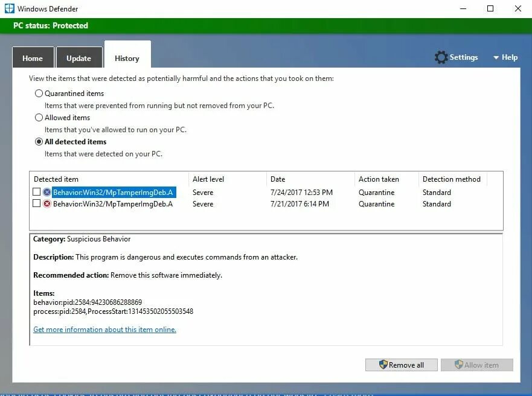Click the PC status: Protected banner text
The image size is (532, 396).
(51, 25)
